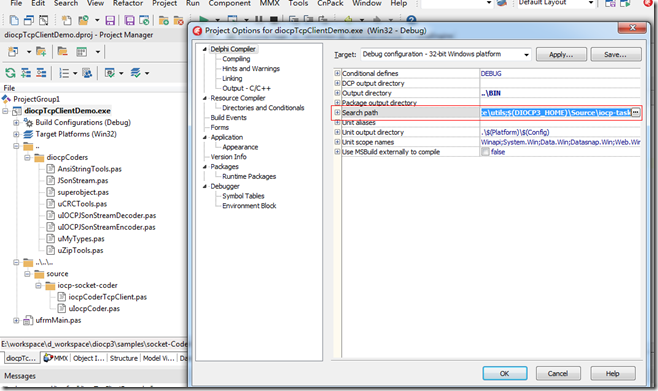Image resolution: width=658 pixels, height=391 pixels.
Task: Select uZipTools.pas in project tree
Action: (80, 250)
